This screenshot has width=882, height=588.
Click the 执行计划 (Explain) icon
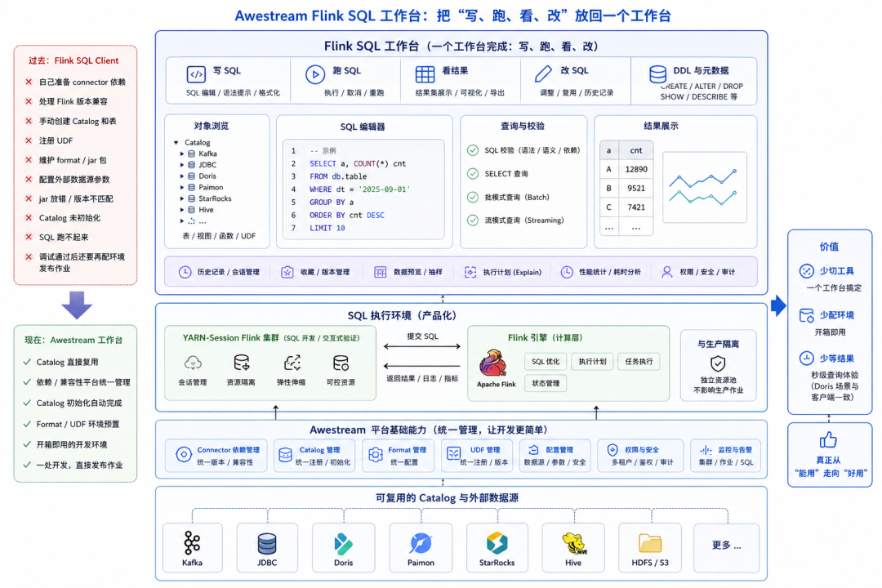tap(470, 272)
